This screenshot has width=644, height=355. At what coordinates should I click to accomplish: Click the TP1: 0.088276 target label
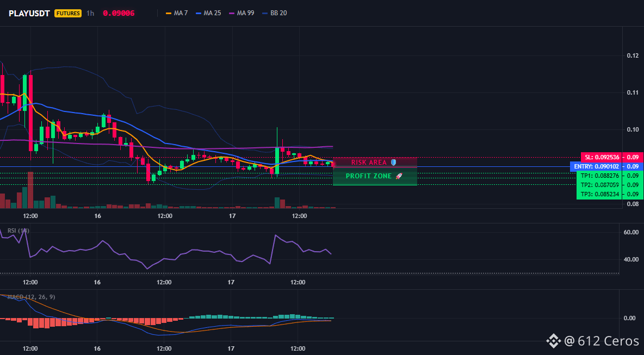pyautogui.click(x=599, y=176)
